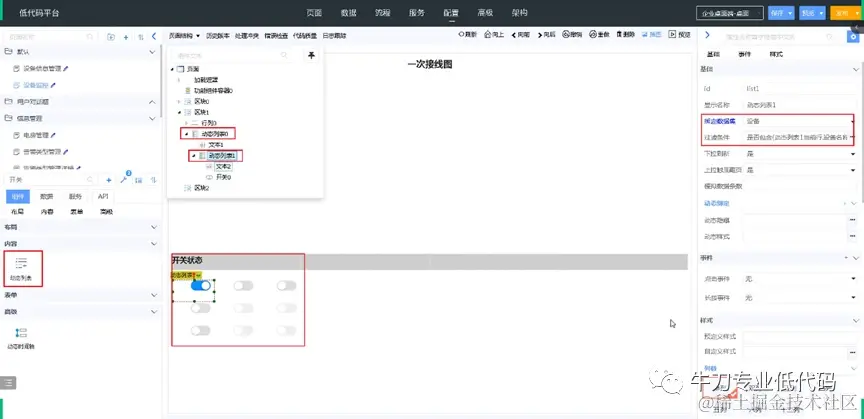
Task: Click 代码质量 in the toolbar
Action: click(x=305, y=35)
